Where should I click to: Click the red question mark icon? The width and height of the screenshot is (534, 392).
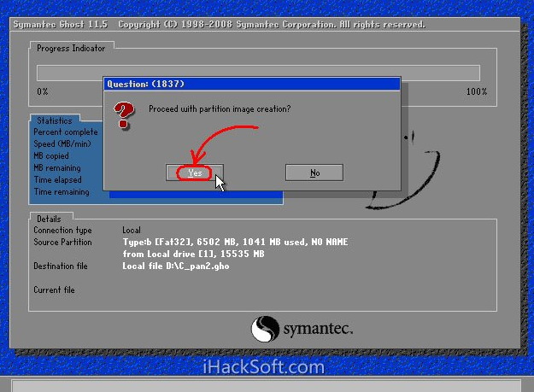tap(125, 114)
